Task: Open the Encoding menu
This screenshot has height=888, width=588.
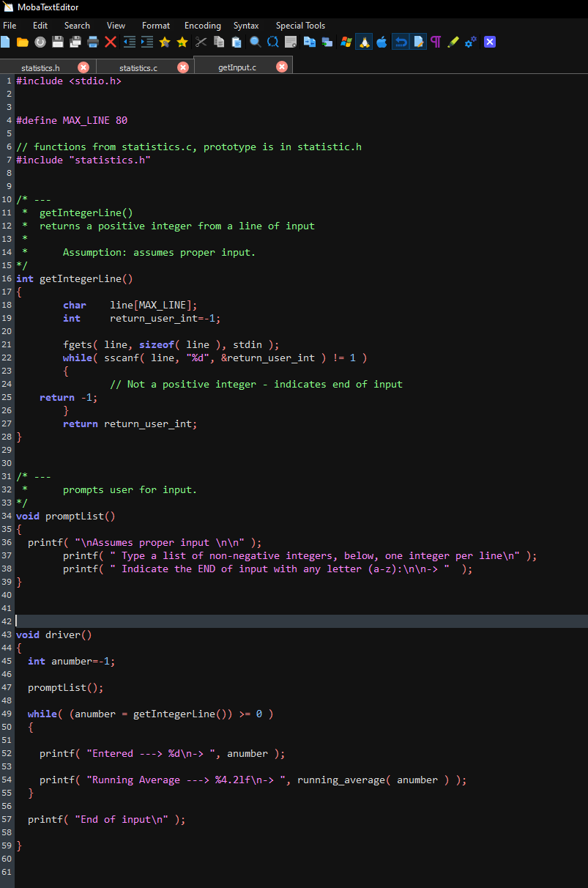Action: pyautogui.click(x=203, y=26)
